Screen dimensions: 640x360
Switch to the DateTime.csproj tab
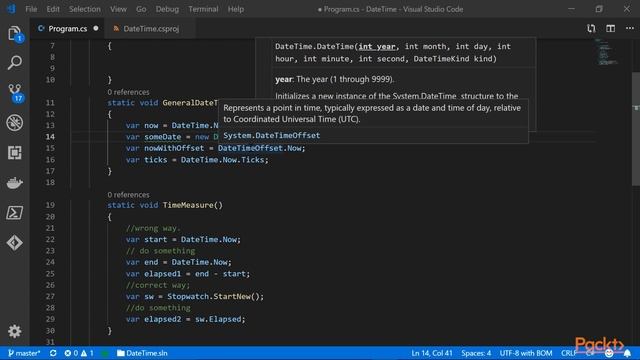[x=151, y=29]
